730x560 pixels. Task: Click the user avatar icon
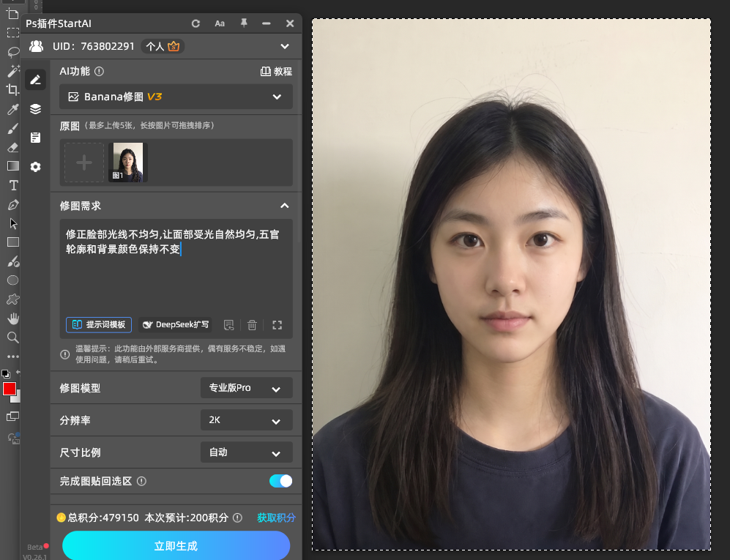click(36, 46)
